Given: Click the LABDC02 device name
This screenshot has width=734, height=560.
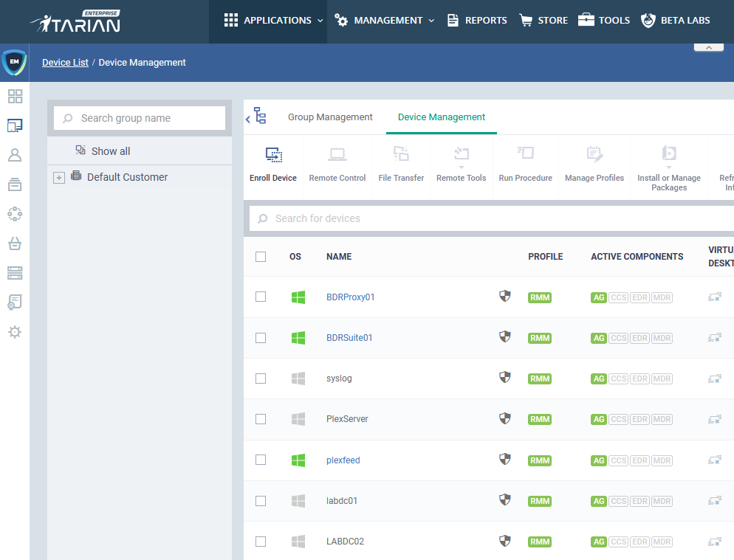Looking at the screenshot, I should point(345,542).
